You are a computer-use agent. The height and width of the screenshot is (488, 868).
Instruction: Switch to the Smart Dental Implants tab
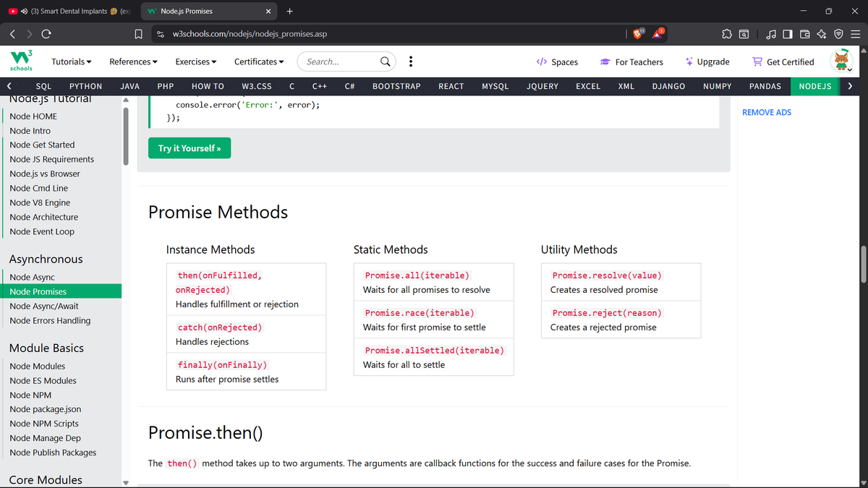tap(69, 11)
